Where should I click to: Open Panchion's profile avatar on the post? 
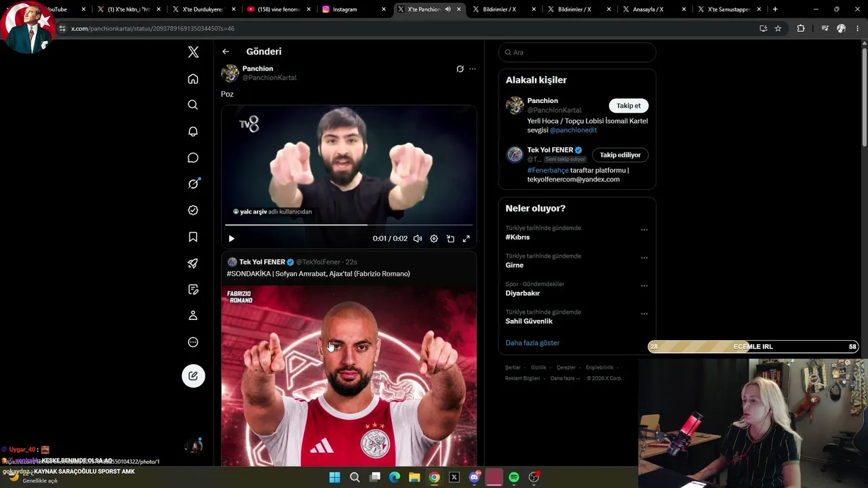230,73
